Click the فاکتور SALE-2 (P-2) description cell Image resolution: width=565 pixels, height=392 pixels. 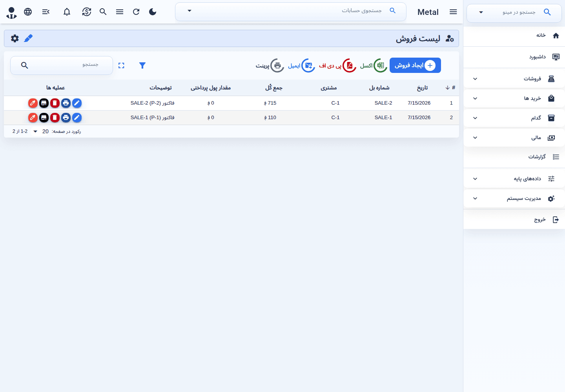coord(153,103)
